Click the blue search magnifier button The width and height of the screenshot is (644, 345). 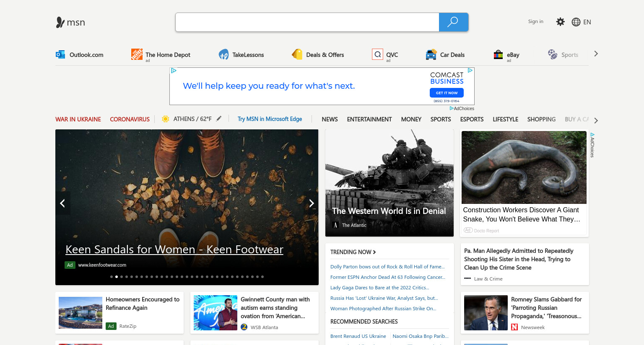[453, 22]
